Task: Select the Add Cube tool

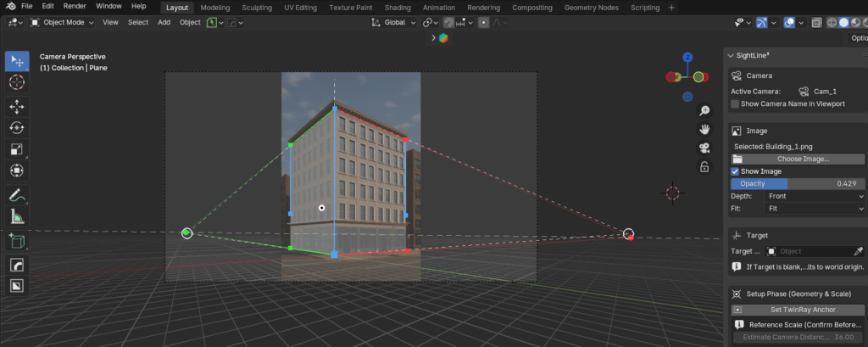Action: click(x=17, y=241)
